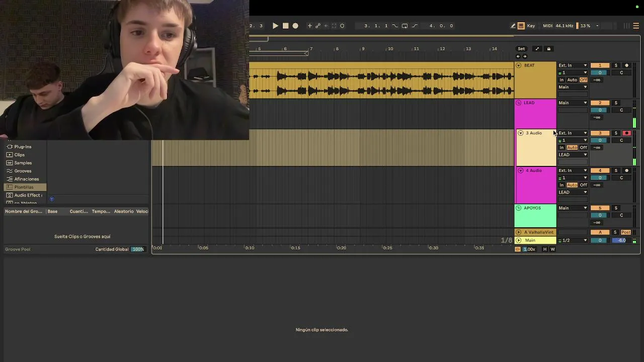
Task: Click the CPU load 13 % meter
Action: tap(585, 26)
